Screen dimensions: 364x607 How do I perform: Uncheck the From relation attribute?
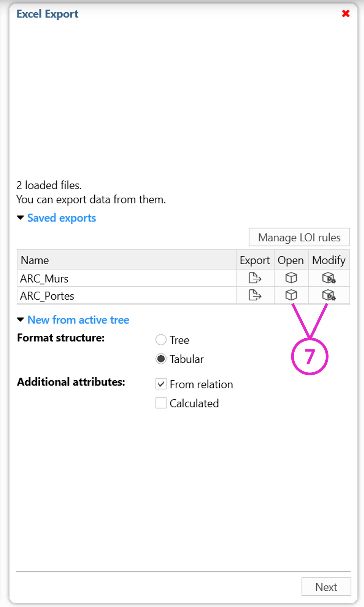[161, 384]
